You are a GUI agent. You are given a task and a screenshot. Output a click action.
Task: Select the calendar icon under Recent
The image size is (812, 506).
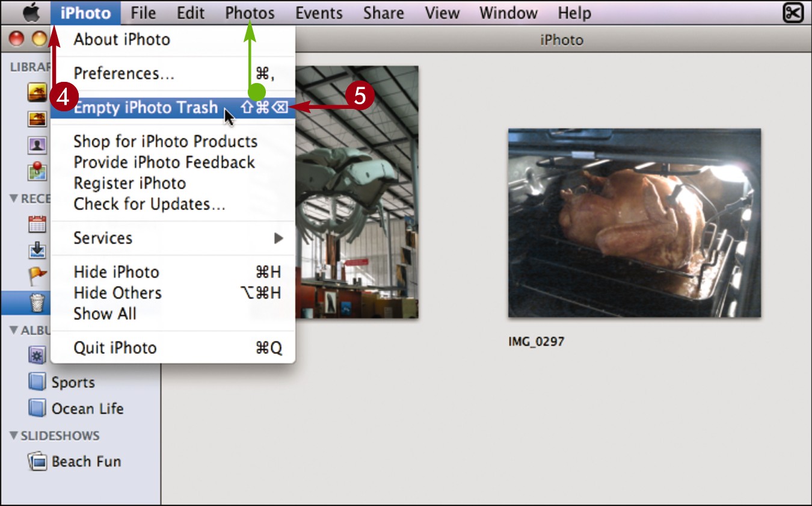37,224
